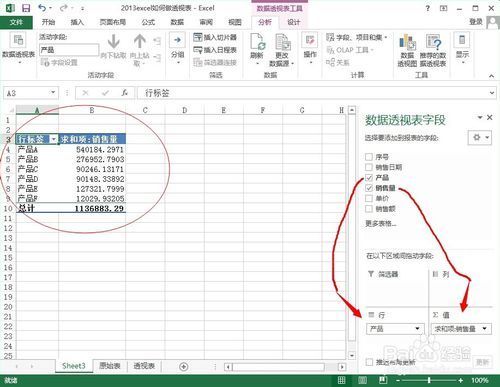Viewport: 500px width, 387px height.
Task: Click the Save icon in quick access toolbar
Action: point(26,8)
